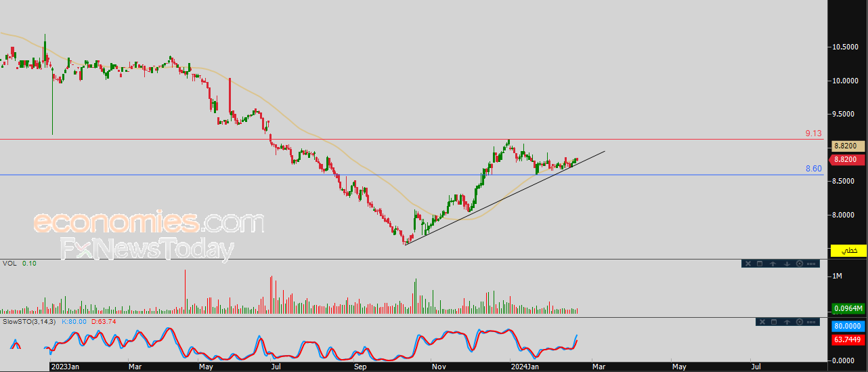
Task: Click the Nov date axis label
Action: (x=439, y=367)
